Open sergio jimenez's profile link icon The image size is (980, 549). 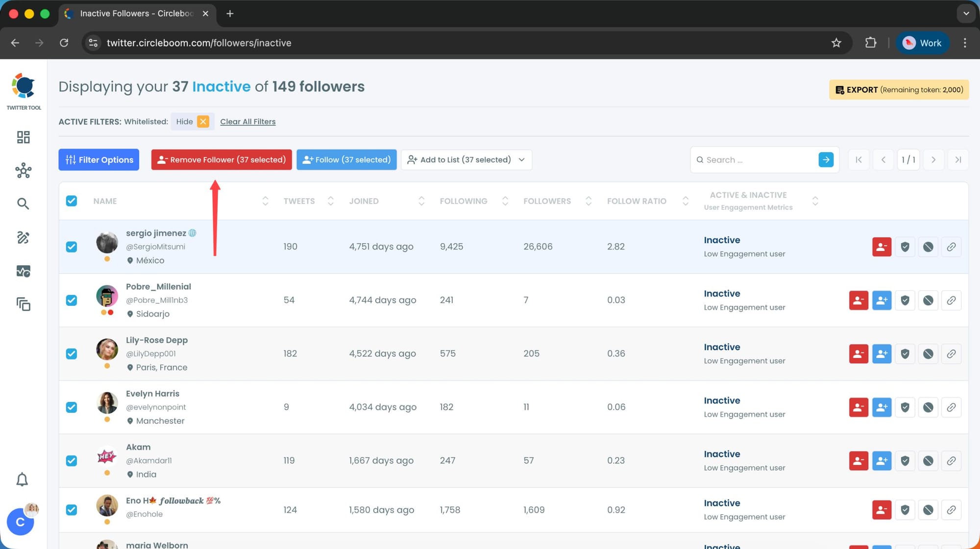pos(951,247)
